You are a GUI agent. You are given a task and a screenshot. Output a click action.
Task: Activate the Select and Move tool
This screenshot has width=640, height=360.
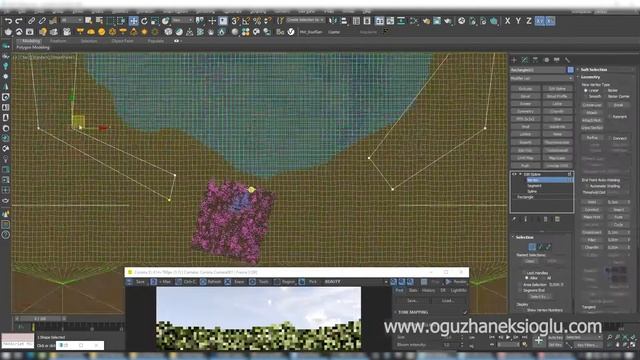click(x=133, y=20)
